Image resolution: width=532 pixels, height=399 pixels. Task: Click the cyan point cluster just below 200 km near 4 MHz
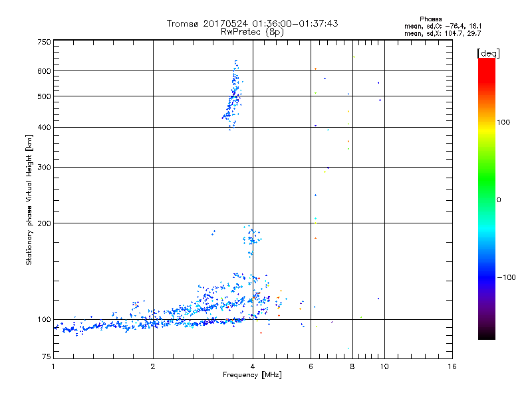[252, 239]
